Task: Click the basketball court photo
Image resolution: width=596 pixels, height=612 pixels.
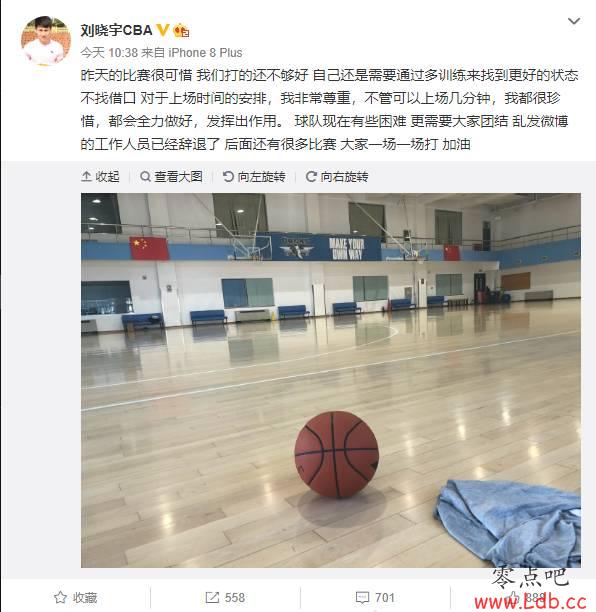Action: 331,380
